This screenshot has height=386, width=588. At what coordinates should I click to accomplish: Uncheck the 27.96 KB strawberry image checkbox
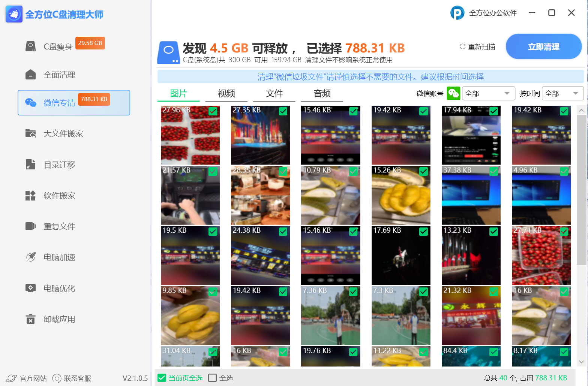213,111
